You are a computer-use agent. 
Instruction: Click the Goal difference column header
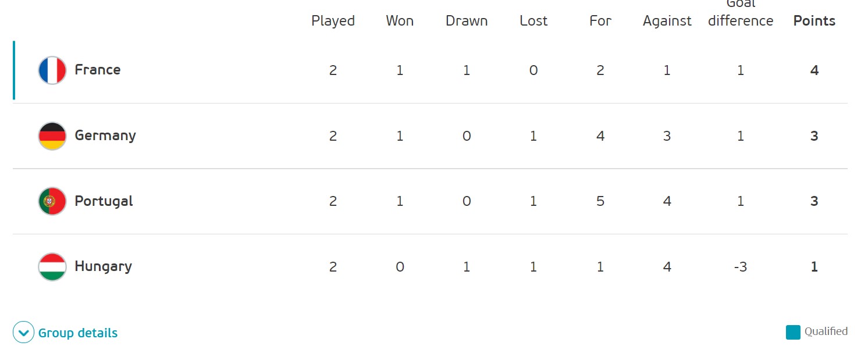coord(741,12)
